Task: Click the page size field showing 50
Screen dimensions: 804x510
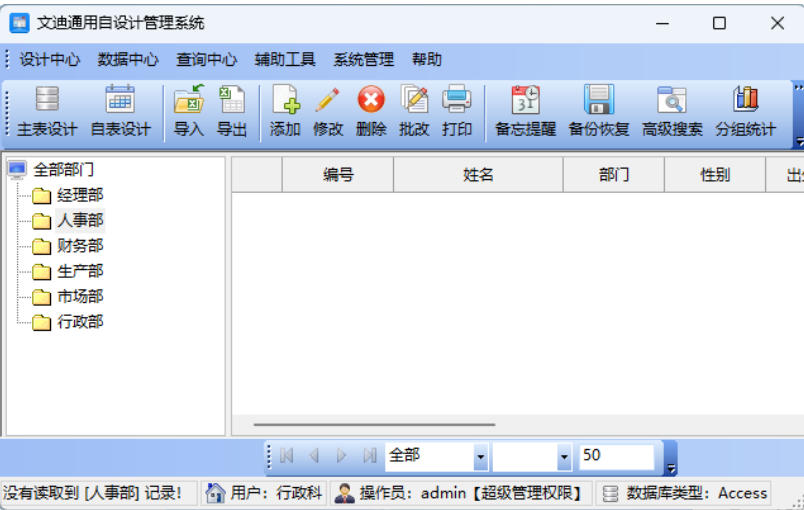Action: tap(617, 456)
